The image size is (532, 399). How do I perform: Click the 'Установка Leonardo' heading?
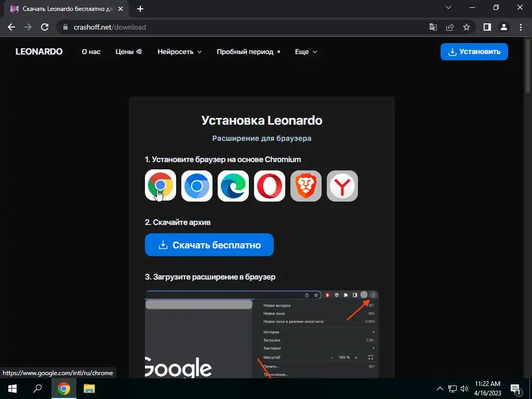coord(262,121)
